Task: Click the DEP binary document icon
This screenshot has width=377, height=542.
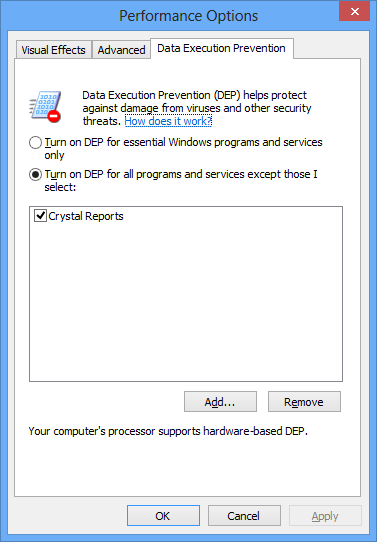Action: click(x=45, y=106)
